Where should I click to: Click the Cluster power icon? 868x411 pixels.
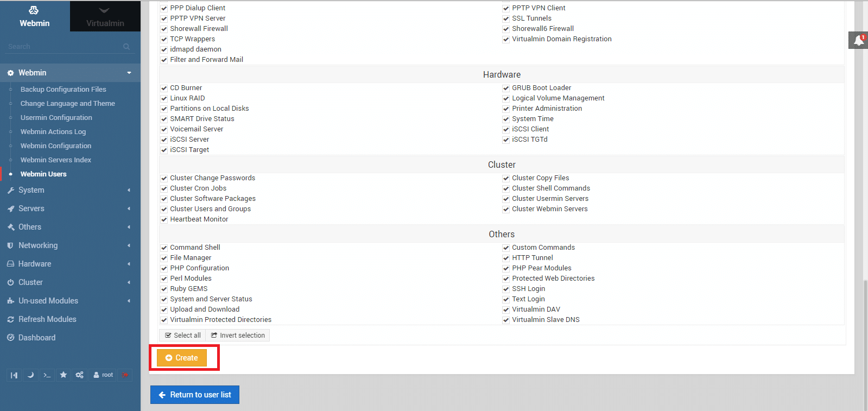click(11, 283)
